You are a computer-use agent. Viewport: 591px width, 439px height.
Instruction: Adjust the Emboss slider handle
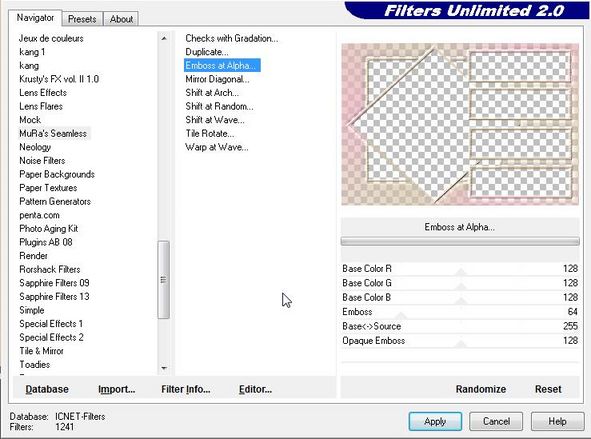point(401,315)
